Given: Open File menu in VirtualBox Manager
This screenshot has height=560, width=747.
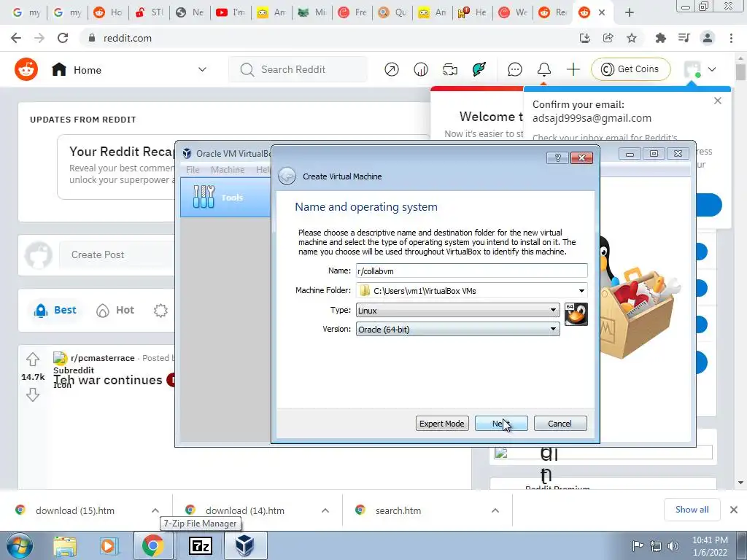Looking at the screenshot, I should (x=193, y=169).
